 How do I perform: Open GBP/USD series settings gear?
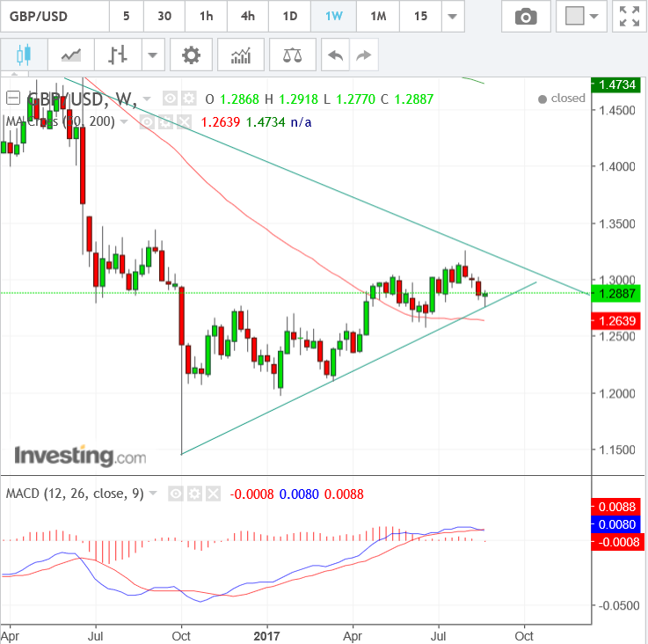tap(189, 99)
